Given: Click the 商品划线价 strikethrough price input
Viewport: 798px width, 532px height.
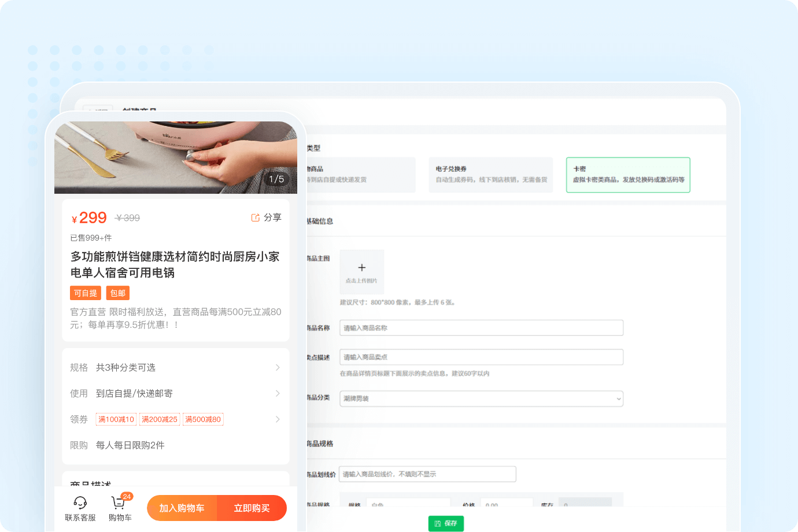Looking at the screenshot, I should click(x=427, y=474).
